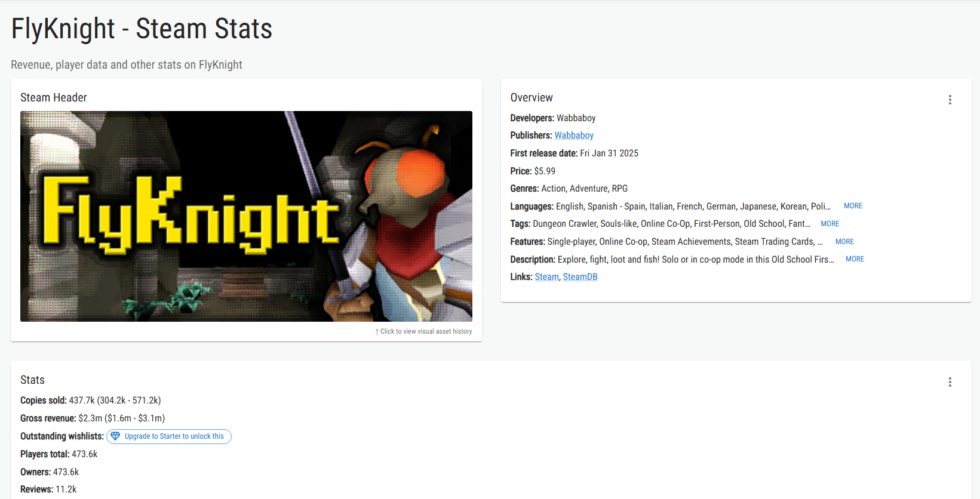Click the 'Owners: 473.6k' line
This screenshot has width=980, height=499.
pyautogui.click(x=50, y=472)
